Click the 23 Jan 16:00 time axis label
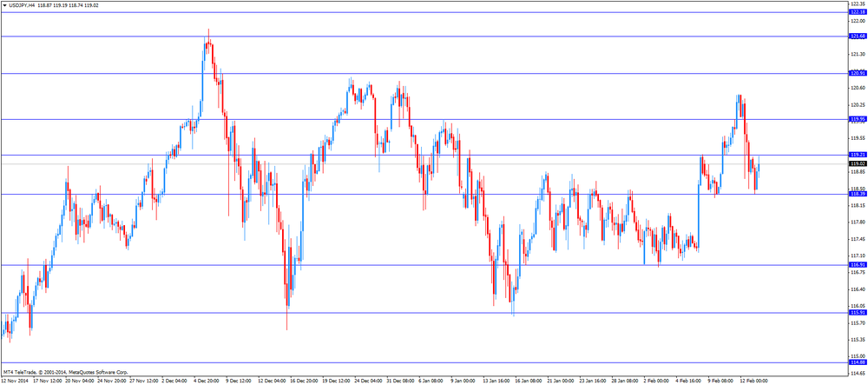The image size is (868, 385). [x=592, y=382]
